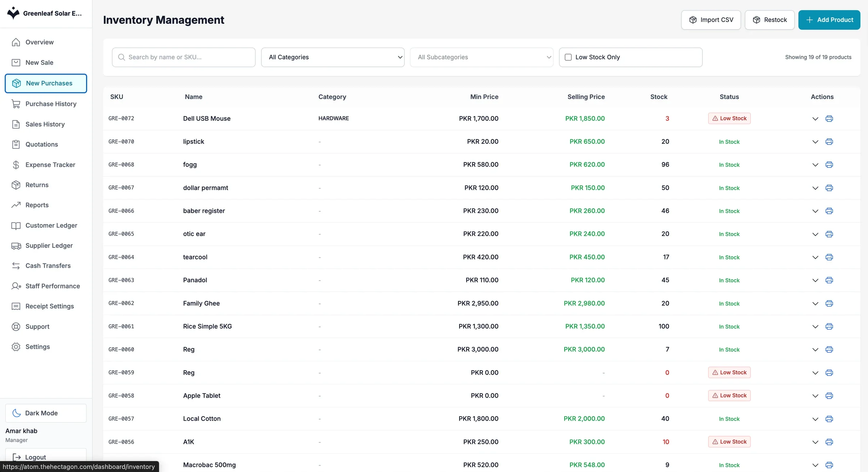The width and height of the screenshot is (868, 472).
Task: Open Receipt Settings page
Action: point(46,306)
